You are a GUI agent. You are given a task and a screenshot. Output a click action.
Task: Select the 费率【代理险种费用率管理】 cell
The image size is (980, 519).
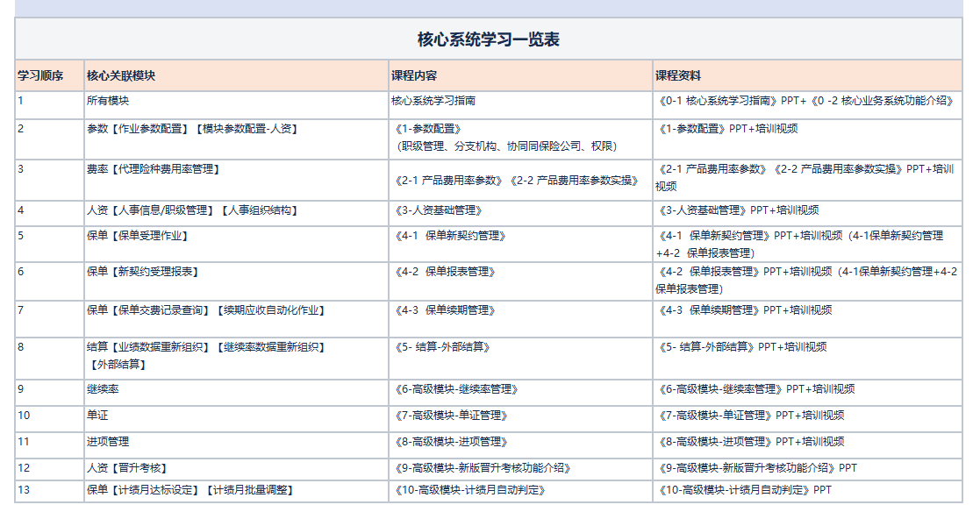153,169
